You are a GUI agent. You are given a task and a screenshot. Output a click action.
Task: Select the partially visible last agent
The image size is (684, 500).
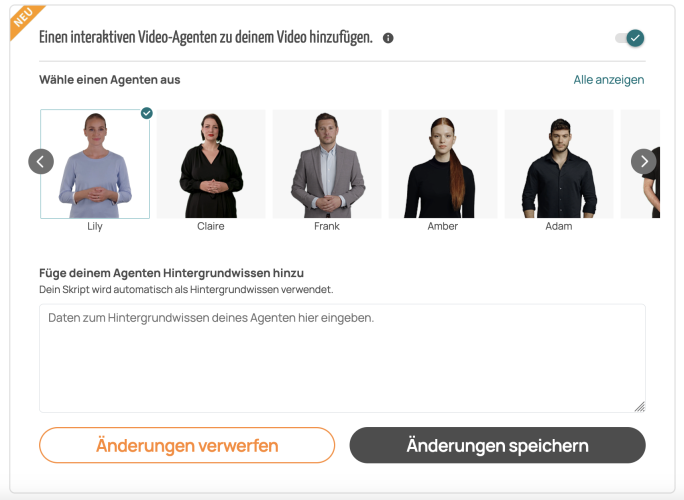pyautogui.click(x=650, y=164)
